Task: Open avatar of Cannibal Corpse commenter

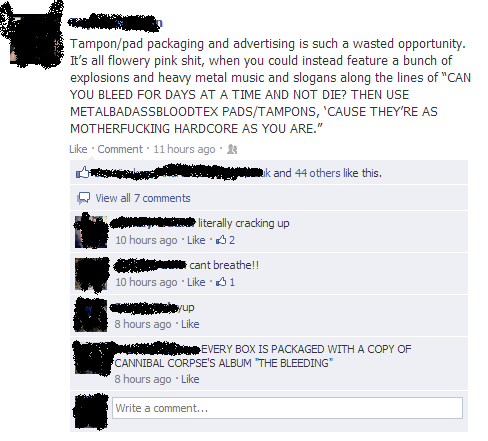Action: (91, 357)
